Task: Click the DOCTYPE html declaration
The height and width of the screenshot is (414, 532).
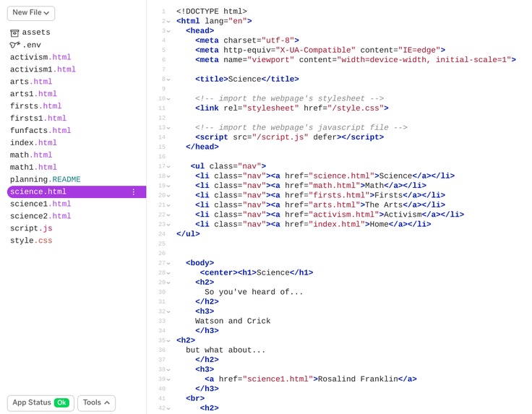Action: click(212, 12)
